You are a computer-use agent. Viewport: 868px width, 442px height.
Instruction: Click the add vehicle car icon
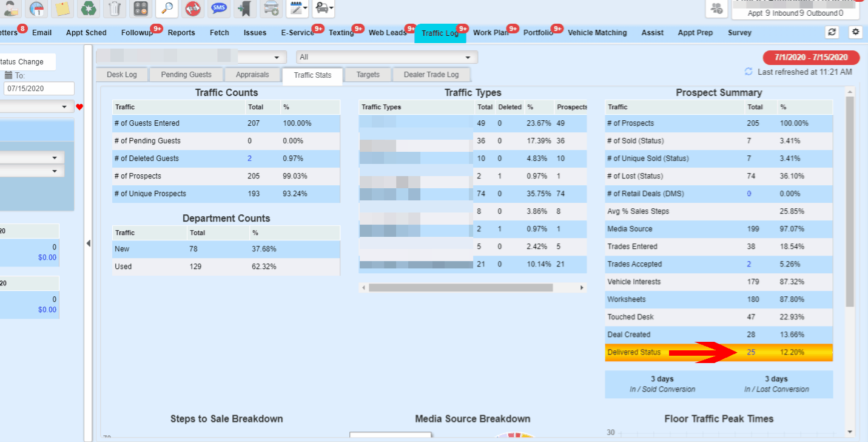coord(271,8)
